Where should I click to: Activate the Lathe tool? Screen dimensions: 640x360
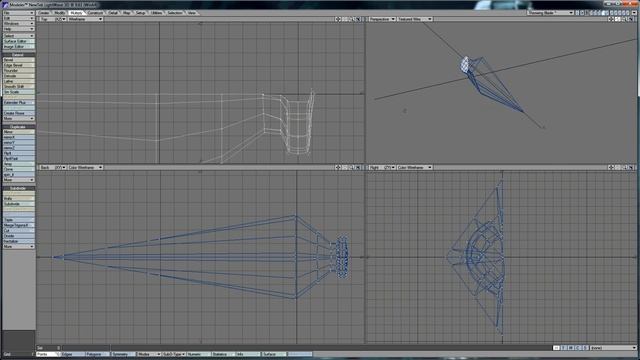point(19,81)
